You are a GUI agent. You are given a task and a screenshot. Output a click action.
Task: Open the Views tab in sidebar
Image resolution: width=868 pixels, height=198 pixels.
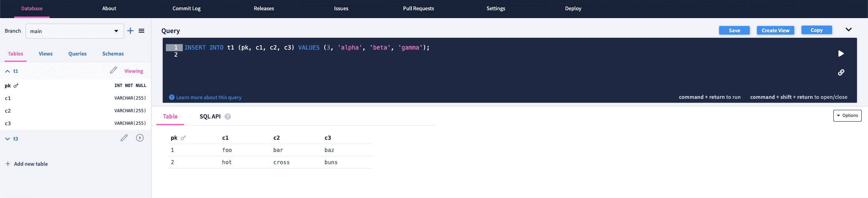click(x=46, y=54)
